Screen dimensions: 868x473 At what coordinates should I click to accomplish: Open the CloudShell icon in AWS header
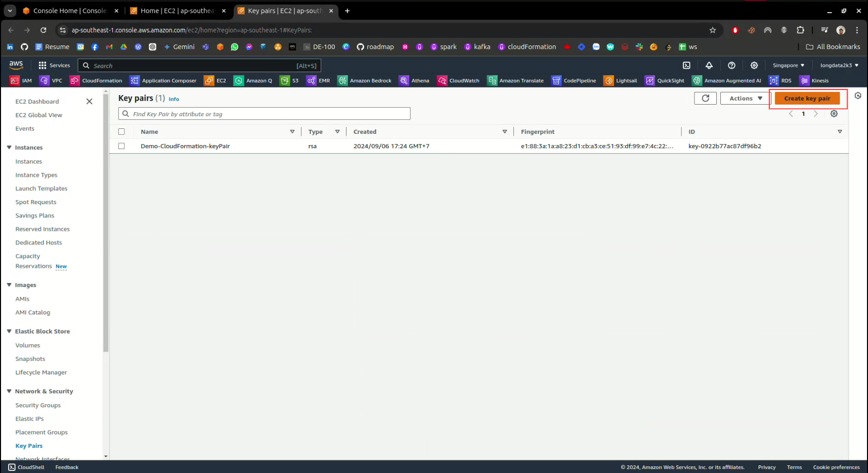[686, 65]
